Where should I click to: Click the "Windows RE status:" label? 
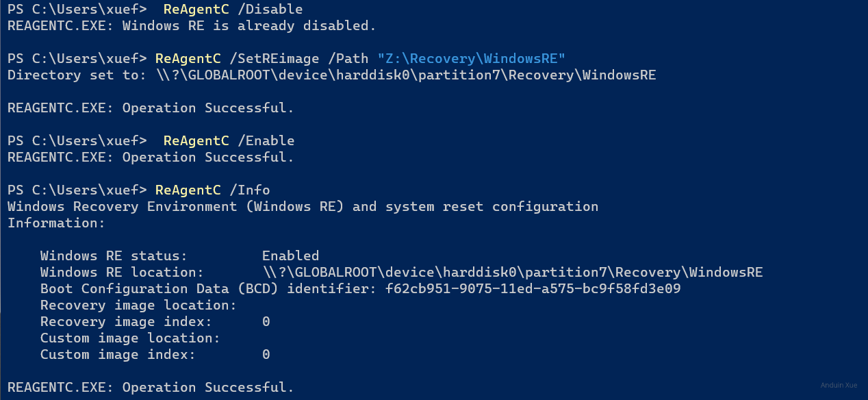(x=114, y=256)
